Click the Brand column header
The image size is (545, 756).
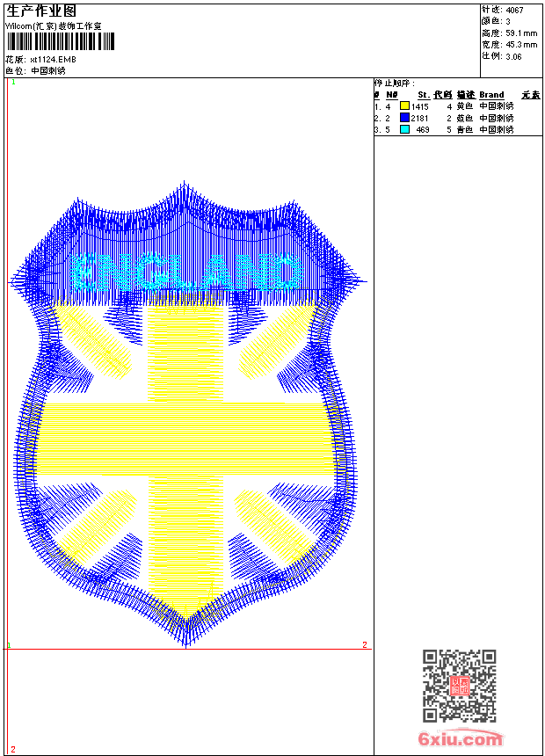click(x=491, y=95)
